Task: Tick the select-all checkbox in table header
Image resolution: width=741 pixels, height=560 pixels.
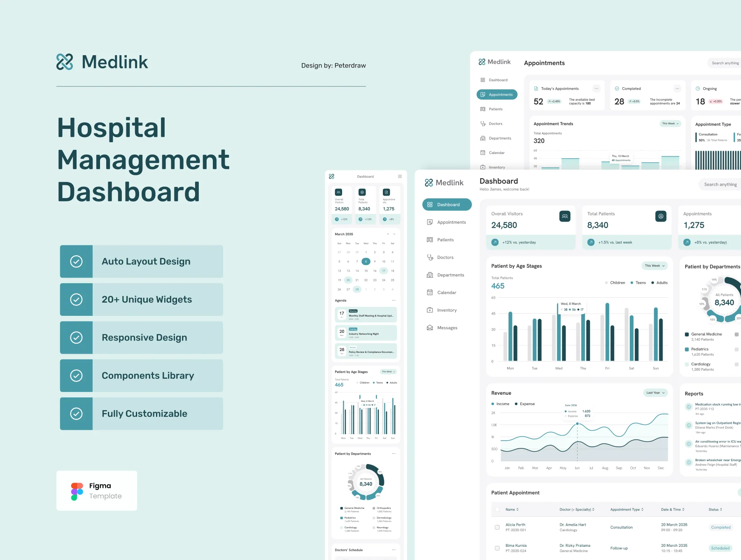Action: click(497, 509)
